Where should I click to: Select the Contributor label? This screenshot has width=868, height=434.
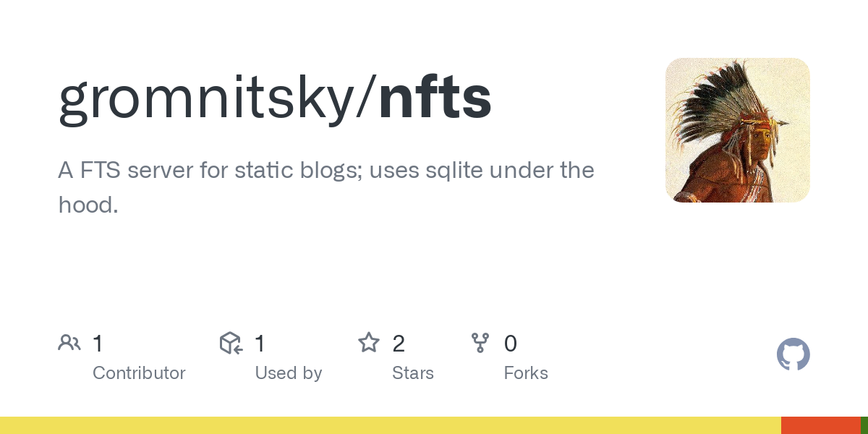click(x=139, y=373)
